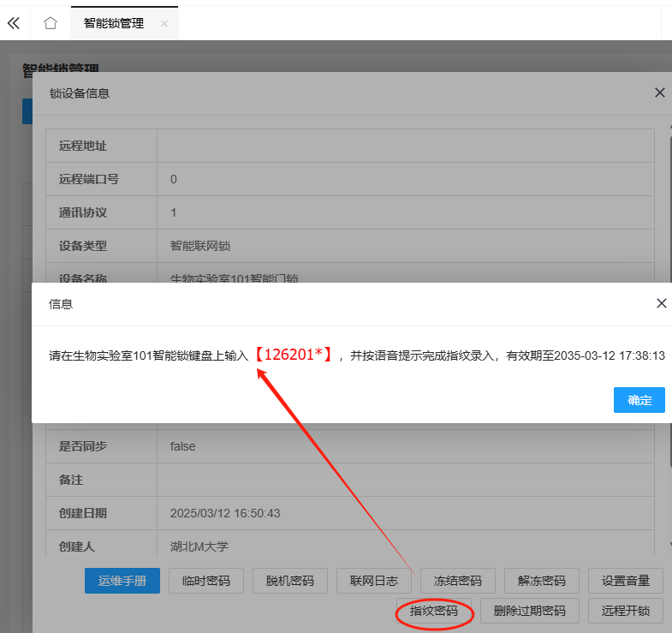672x633 pixels.
Task: Go to the home icon tab
Action: click(51, 23)
